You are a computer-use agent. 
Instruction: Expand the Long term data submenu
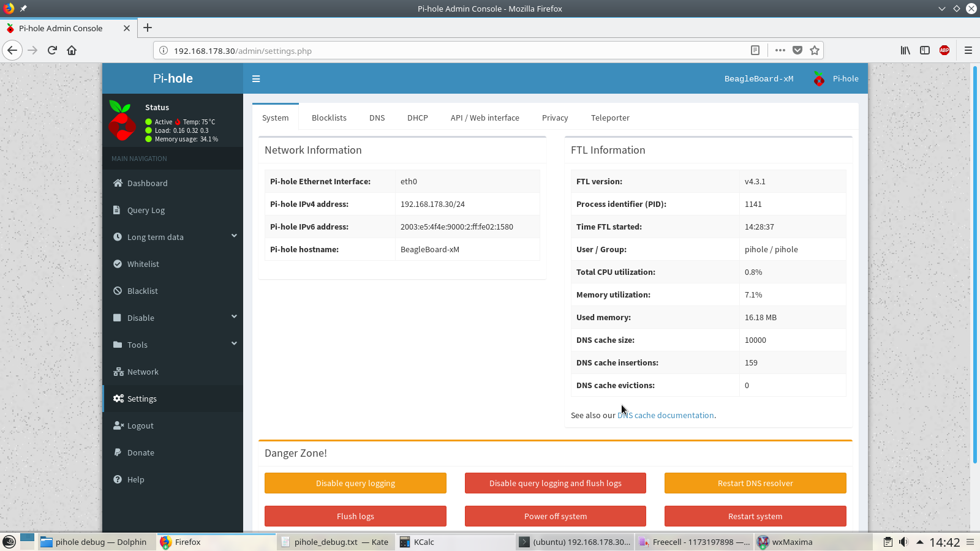pyautogui.click(x=173, y=237)
